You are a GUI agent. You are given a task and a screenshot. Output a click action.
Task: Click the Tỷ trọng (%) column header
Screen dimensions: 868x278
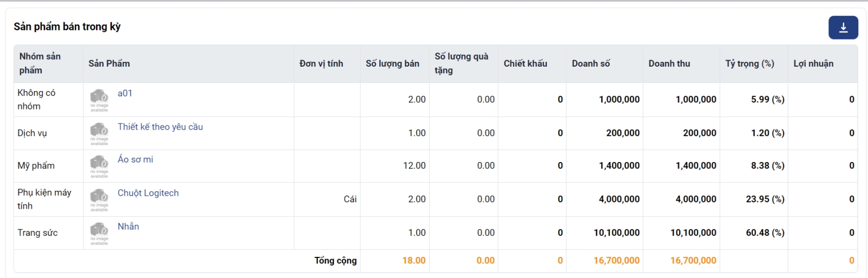749,63
